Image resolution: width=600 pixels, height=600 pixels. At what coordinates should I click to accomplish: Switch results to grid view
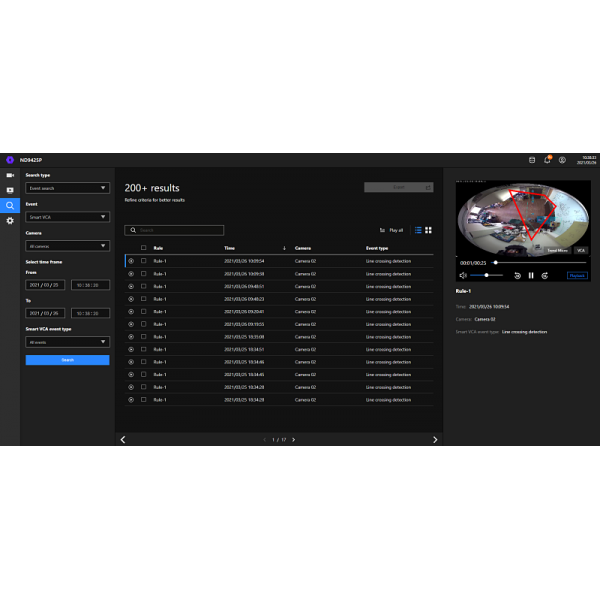pos(428,230)
